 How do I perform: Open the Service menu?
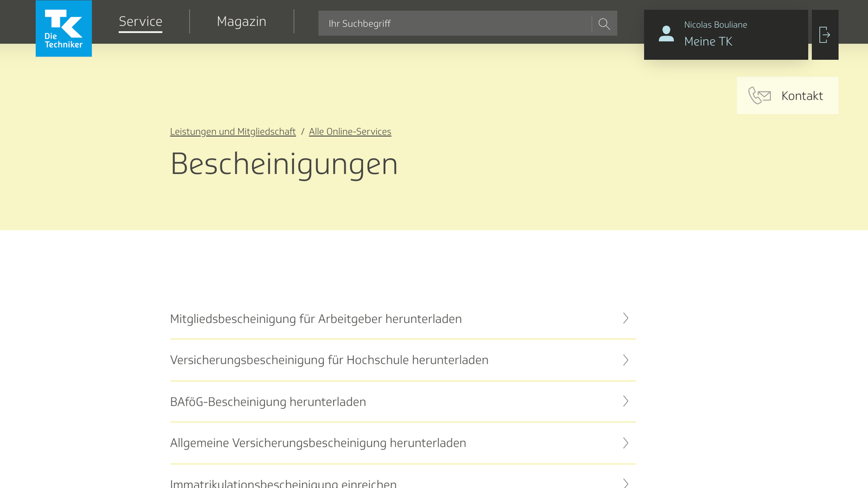coord(141,22)
